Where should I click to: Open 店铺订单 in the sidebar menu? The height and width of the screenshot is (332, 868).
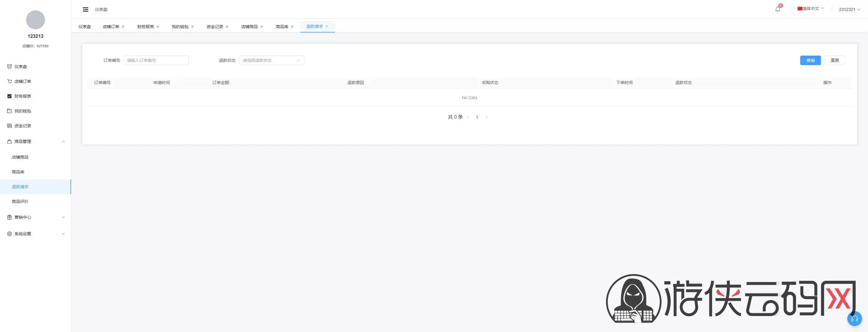point(35,81)
